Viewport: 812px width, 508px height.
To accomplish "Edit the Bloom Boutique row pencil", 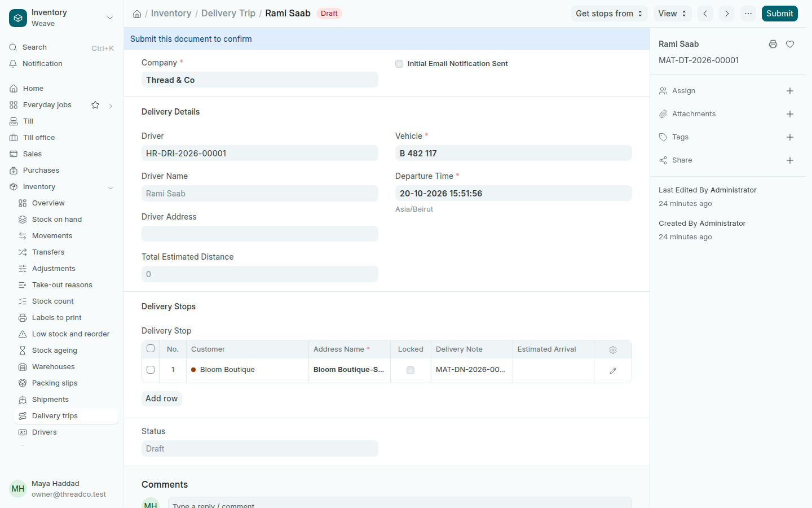I will (613, 371).
